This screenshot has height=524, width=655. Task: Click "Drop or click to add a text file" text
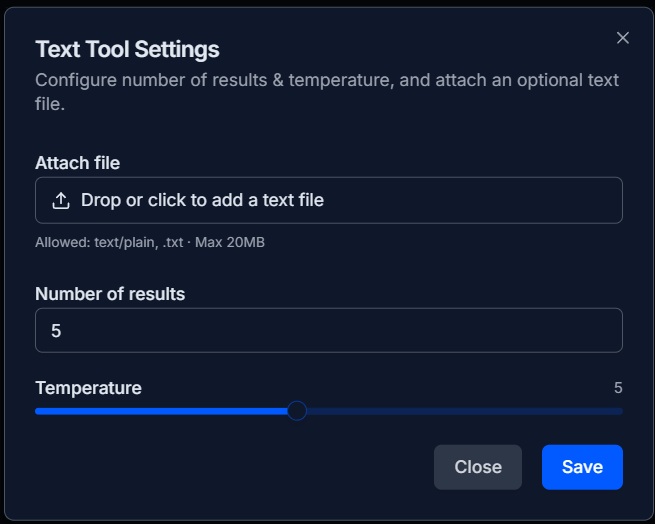pyautogui.click(x=202, y=200)
